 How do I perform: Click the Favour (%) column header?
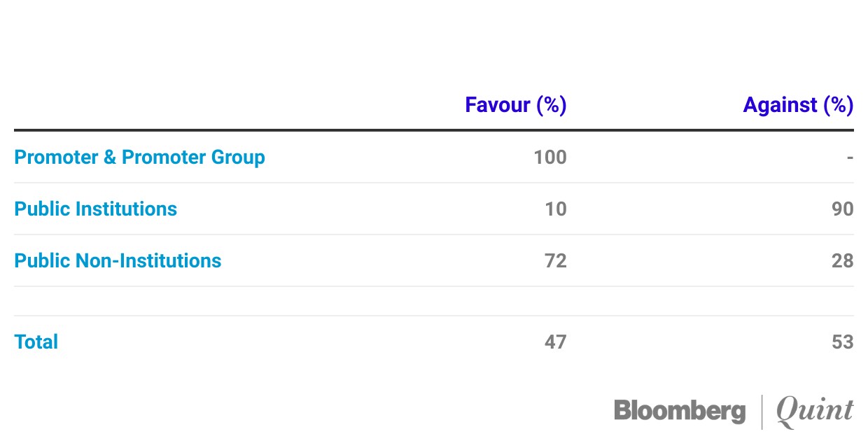[x=515, y=105]
